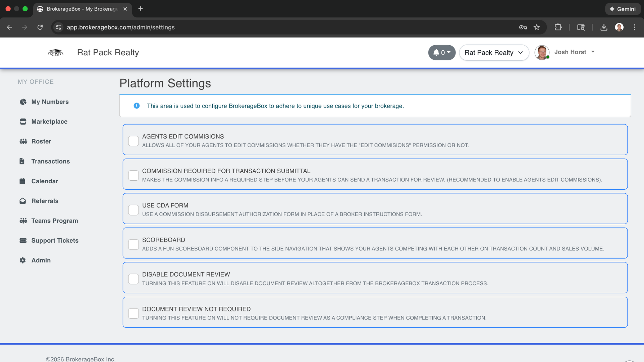Click the ©2026 BrokerageBox Inc. footer text
Image resolution: width=644 pixels, height=362 pixels.
(x=80, y=359)
